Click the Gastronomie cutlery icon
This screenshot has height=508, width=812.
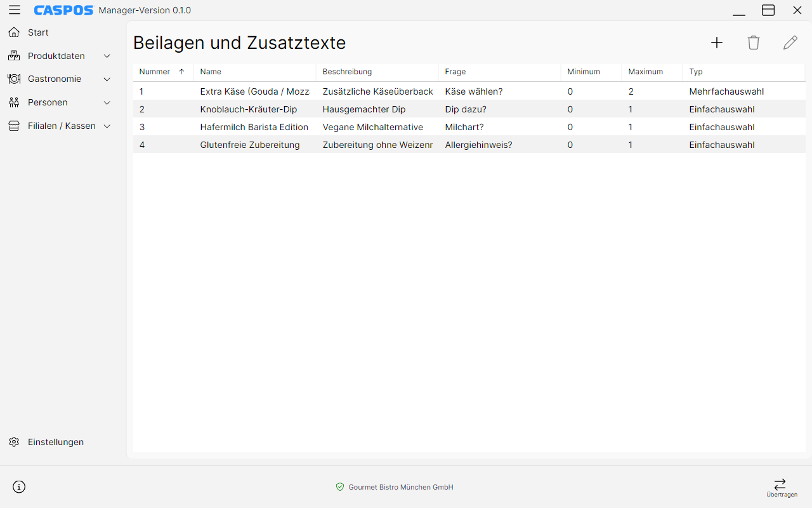pos(14,79)
